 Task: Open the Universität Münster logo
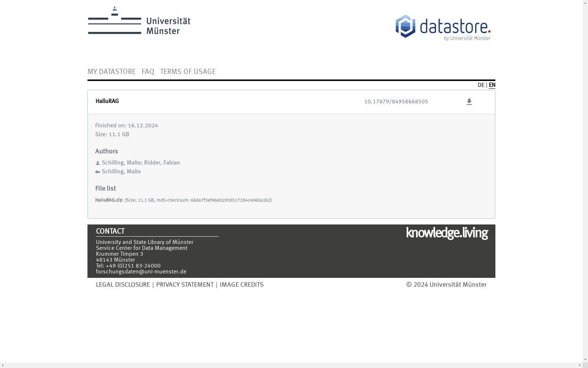click(139, 21)
